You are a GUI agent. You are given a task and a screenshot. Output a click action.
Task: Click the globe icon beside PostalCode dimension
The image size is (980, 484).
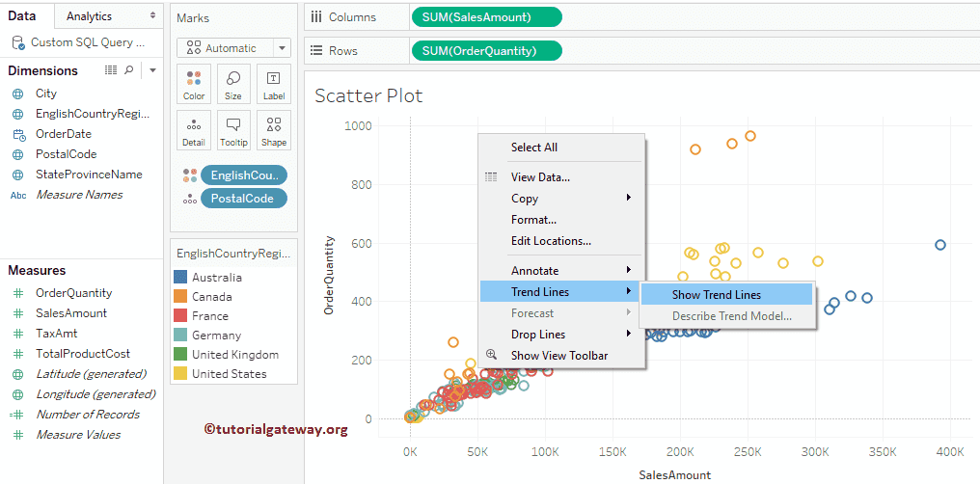tap(18, 154)
